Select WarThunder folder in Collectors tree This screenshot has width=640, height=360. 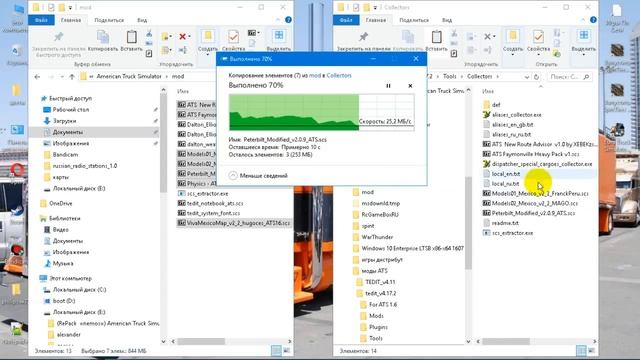377,237
